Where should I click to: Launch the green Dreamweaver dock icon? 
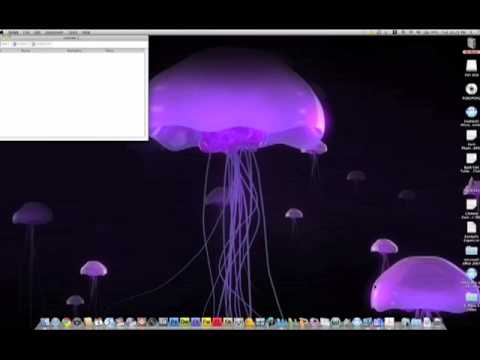pyautogui.click(x=185, y=322)
